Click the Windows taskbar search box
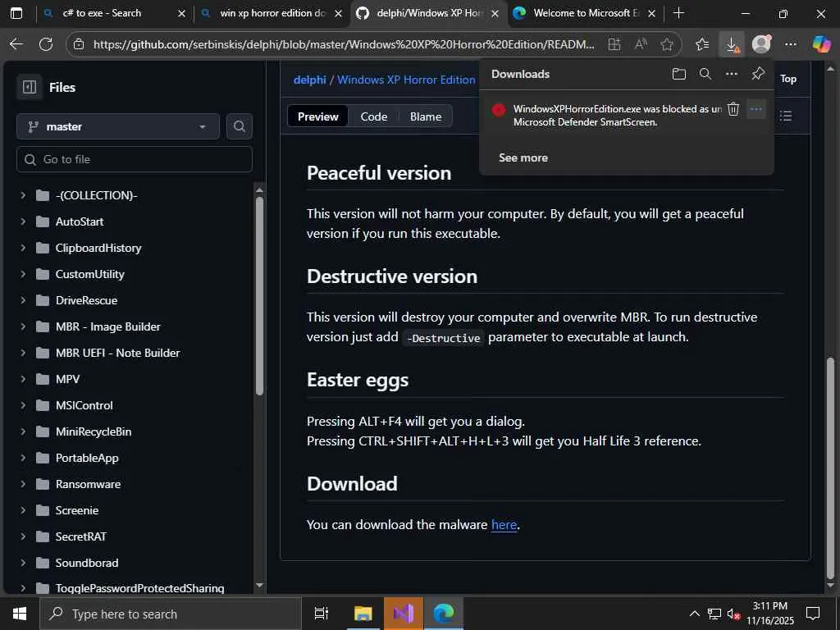Screen dimensions: 840x630 point(171,614)
